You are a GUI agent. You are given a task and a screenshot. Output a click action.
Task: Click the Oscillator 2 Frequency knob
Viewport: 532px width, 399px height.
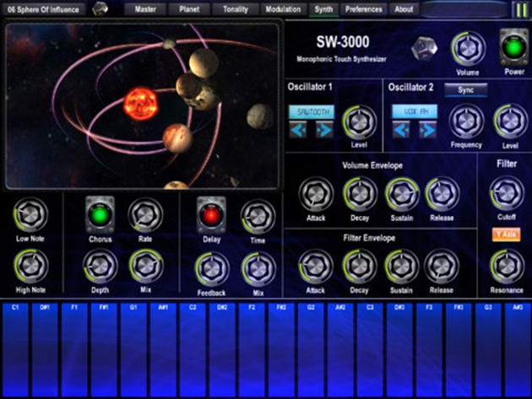coord(466,121)
